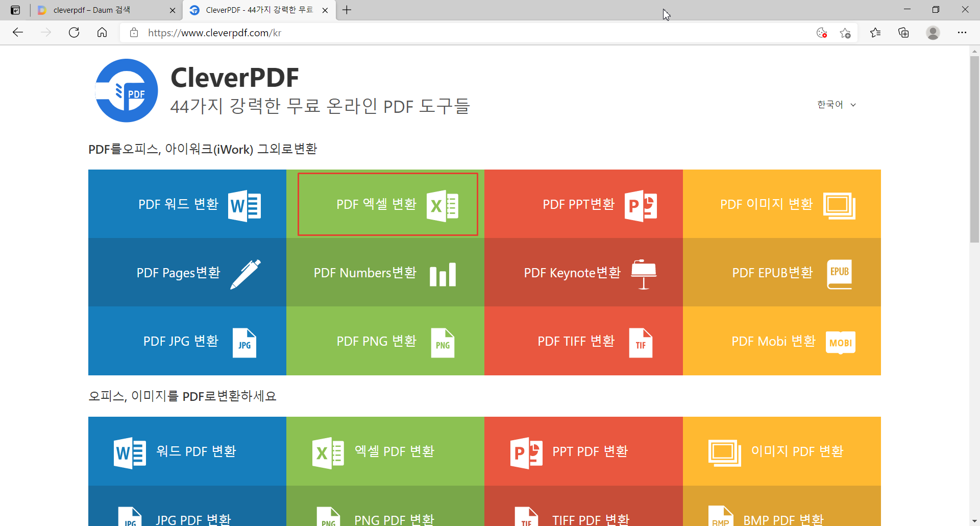
Task: View site information lock icon
Action: click(134, 33)
